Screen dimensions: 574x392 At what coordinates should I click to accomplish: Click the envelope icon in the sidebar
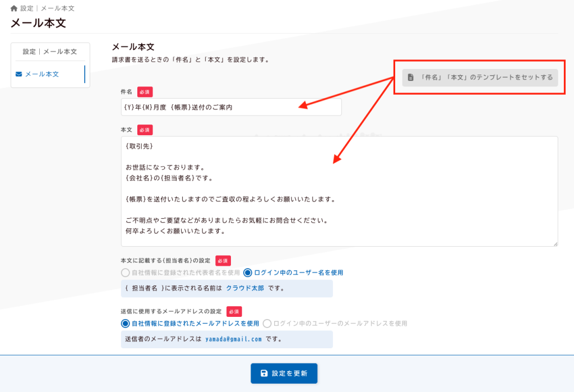pyautogui.click(x=18, y=74)
